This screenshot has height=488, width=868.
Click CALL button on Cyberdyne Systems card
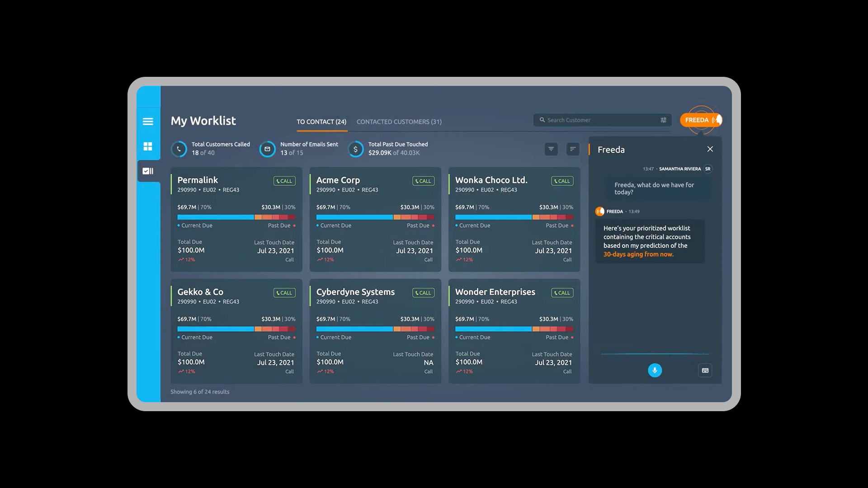pos(423,293)
